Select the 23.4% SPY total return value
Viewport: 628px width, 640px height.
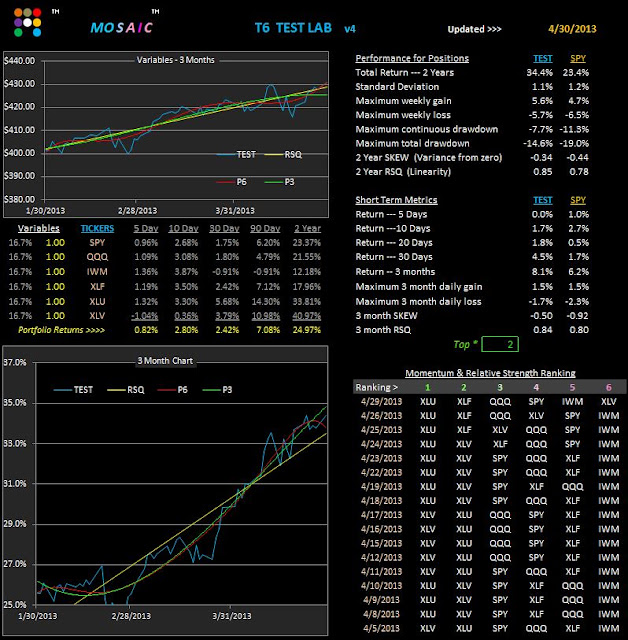tap(576, 73)
